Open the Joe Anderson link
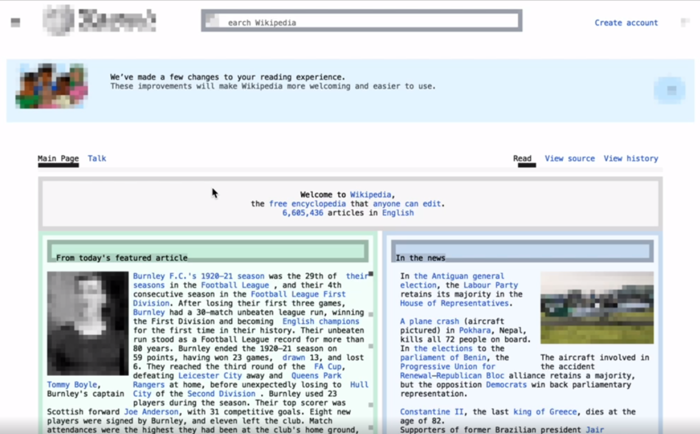This screenshot has height=434, width=700. 151,412
